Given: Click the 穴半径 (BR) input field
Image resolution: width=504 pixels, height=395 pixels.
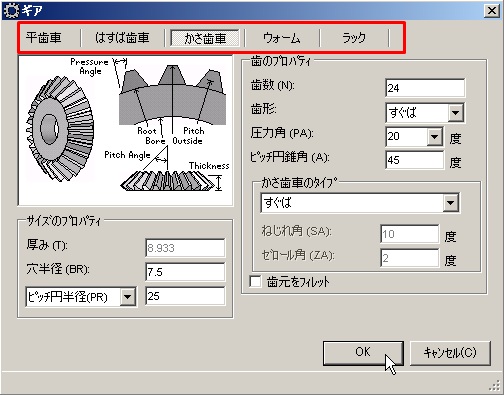Looking at the screenshot, I should click(x=185, y=272).
